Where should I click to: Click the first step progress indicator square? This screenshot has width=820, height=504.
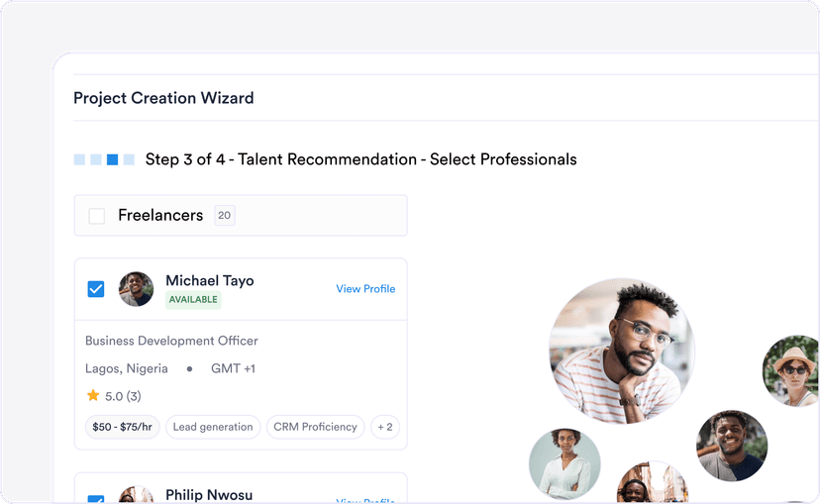point(79,159)
